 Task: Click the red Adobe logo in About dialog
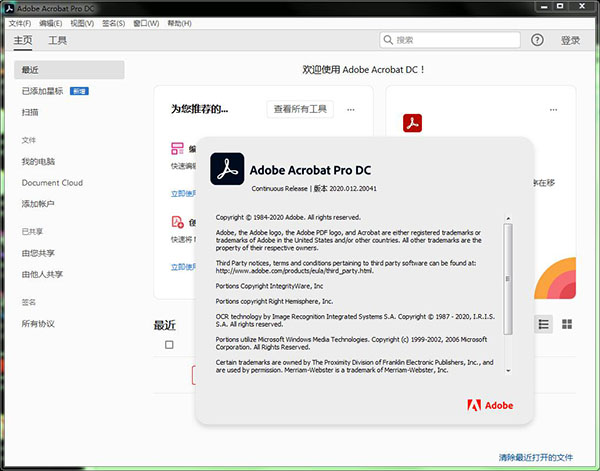click(490, 405)
